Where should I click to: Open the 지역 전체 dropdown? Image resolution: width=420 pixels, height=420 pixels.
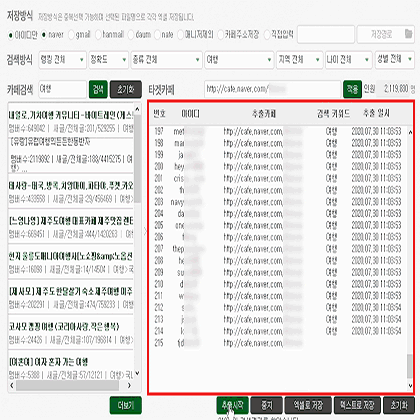(299, 60)
